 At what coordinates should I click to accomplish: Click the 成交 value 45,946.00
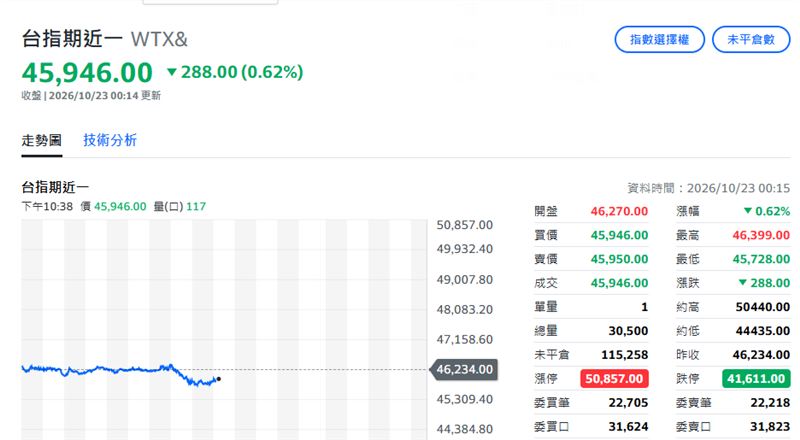tap(619, 283)
